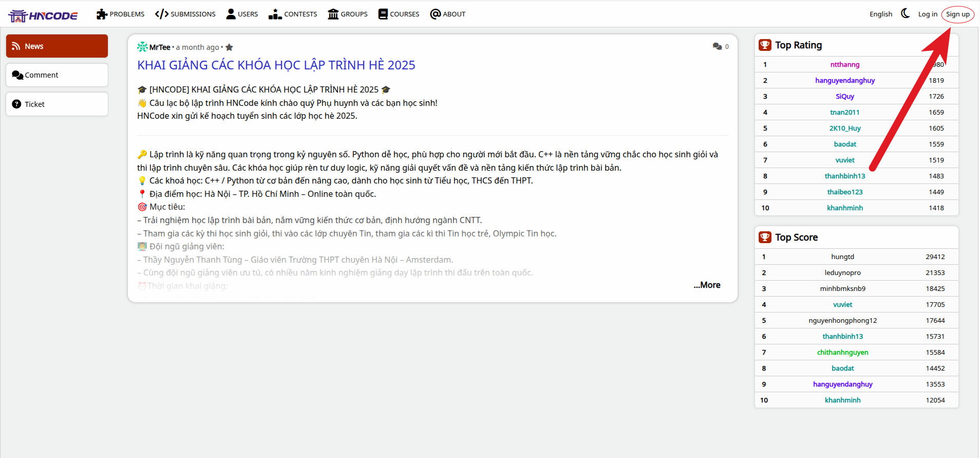
Task: Click the Top Score heading
Action: [797, 237]
